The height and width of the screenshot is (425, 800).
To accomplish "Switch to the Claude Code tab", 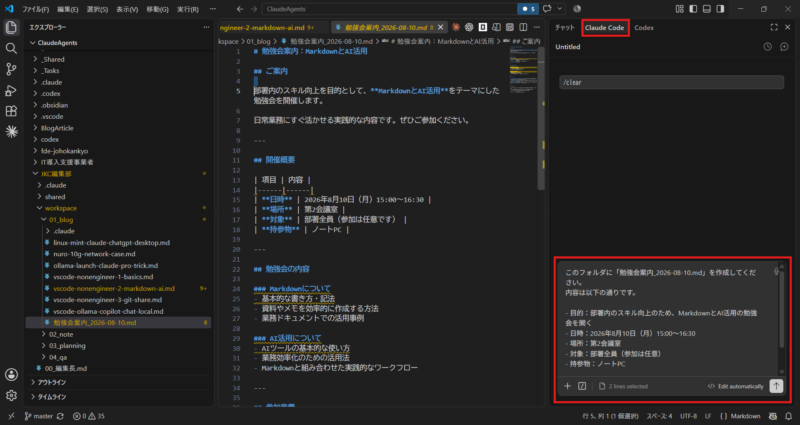I will 605,28.
